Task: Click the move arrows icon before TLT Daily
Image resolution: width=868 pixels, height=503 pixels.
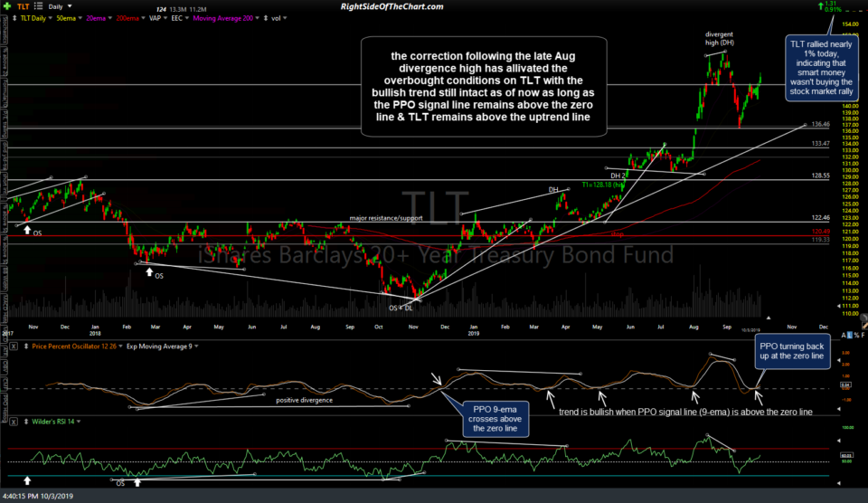Action: (x=14, y=18)
